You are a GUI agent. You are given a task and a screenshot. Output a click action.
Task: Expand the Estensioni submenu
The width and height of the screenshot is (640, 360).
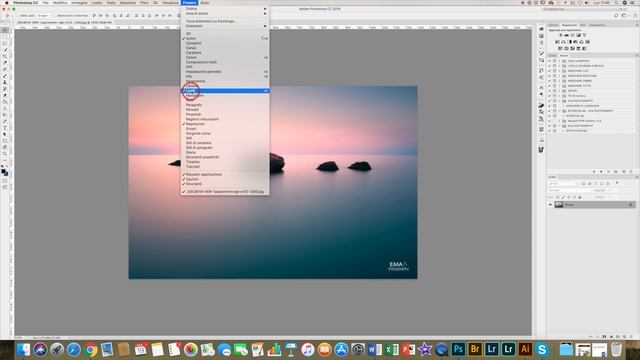click(x=224, y=26)
